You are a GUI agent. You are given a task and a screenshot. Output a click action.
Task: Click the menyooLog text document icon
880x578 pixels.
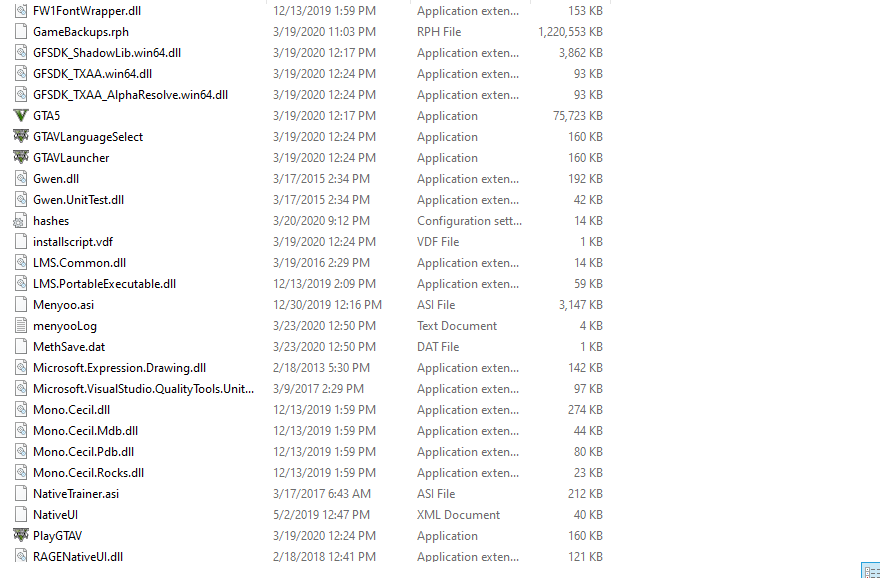pyautogui.click(x=21, y=325)
